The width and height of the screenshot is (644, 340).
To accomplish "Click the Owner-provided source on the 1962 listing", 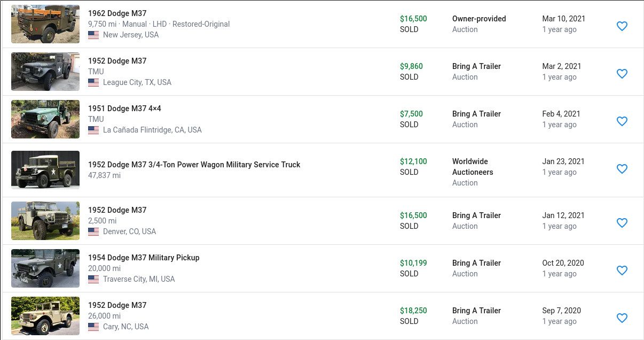I will [x=479, y=19].
